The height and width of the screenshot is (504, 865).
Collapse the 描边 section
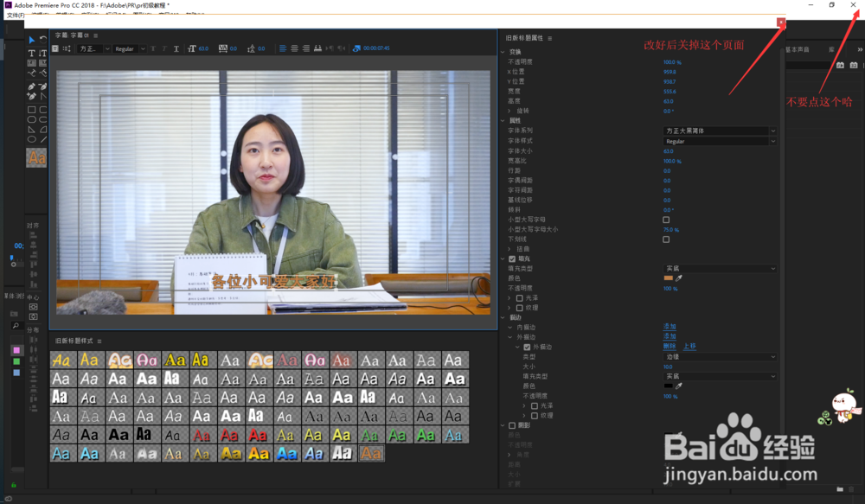pyautogui.click(x=503, y=317)
